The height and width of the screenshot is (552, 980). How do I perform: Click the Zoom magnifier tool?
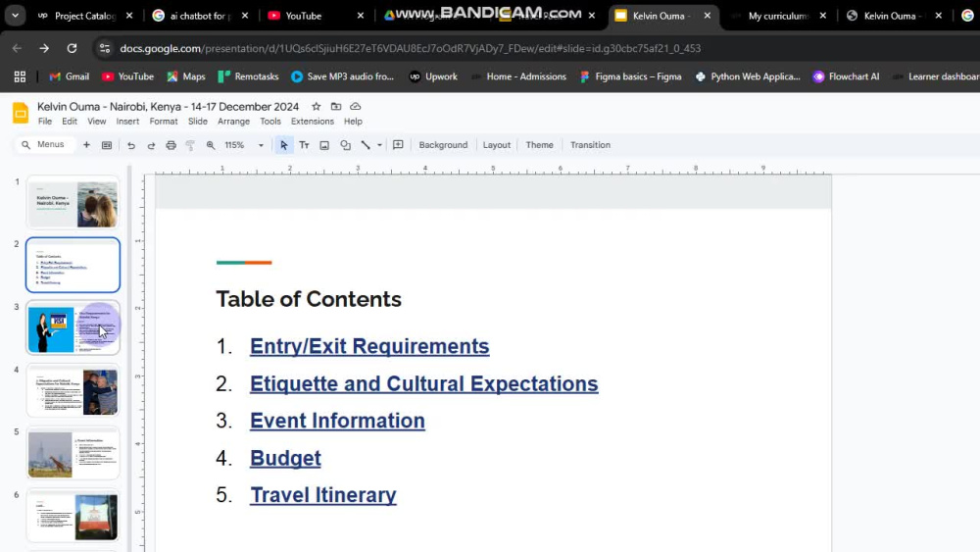pos(211,145)
